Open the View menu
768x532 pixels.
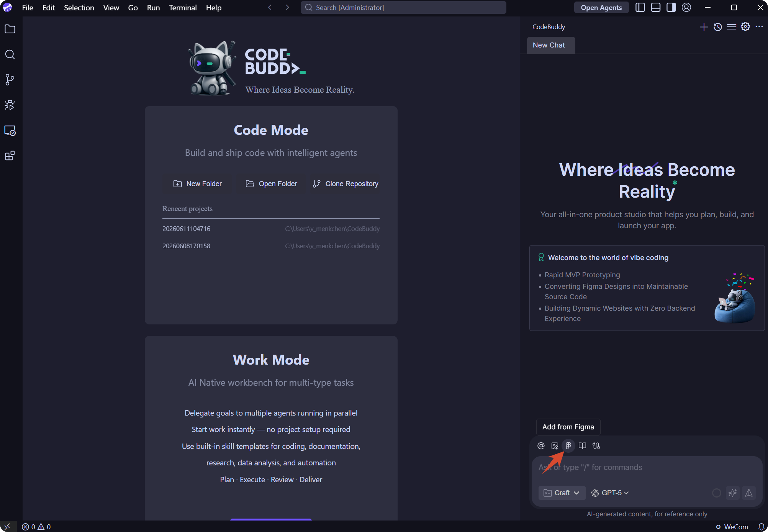click(x=111, y=8)
